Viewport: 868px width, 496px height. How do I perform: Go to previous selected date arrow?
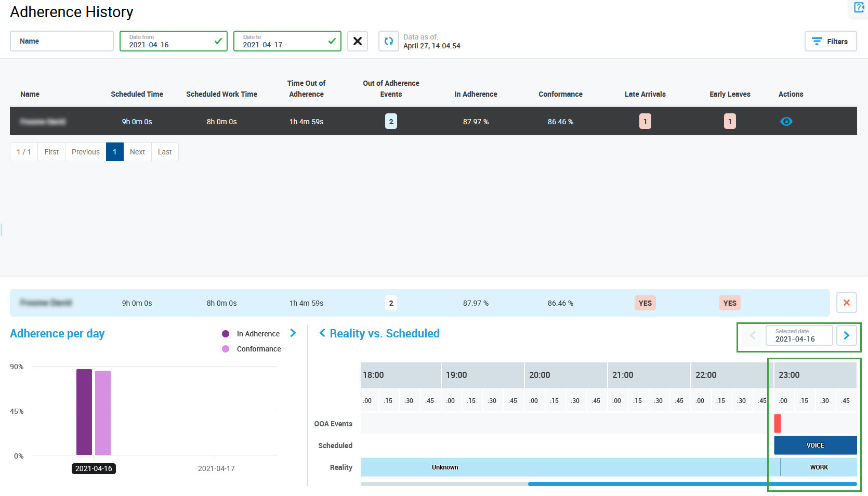coord(752,335)
